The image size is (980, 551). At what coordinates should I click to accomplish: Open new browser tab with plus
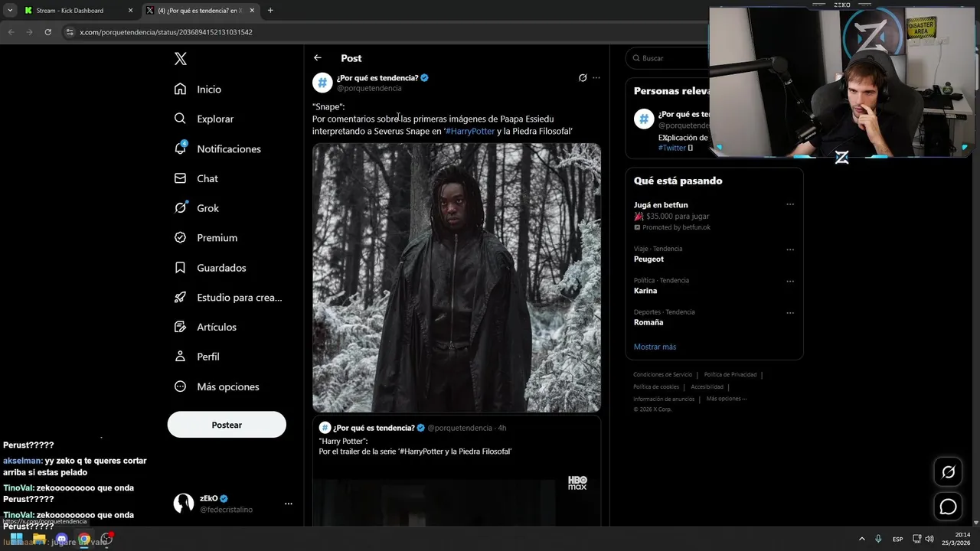pyautogui.click(x=270, y=11)
